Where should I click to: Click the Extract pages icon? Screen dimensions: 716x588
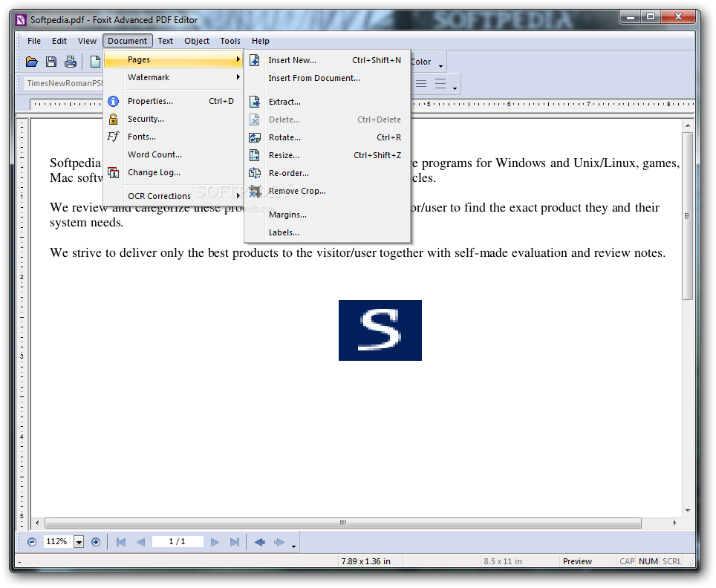(255, 102)
